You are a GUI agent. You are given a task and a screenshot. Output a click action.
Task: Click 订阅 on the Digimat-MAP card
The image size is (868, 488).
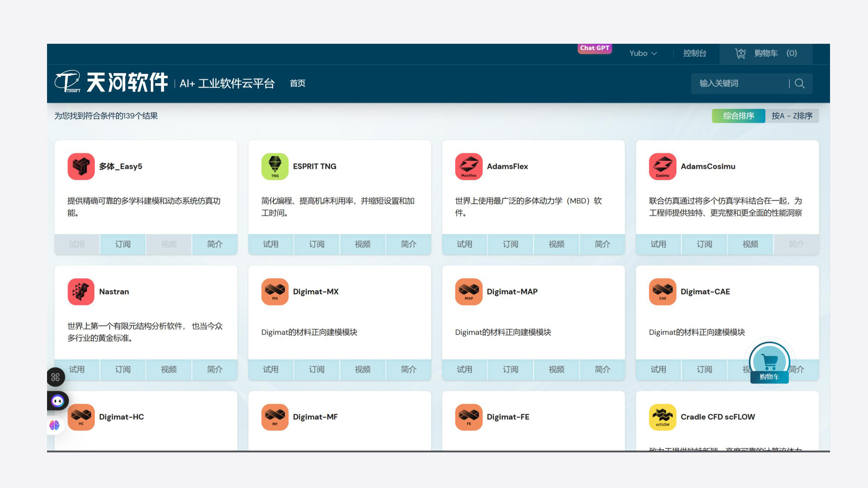click(511, 369)
